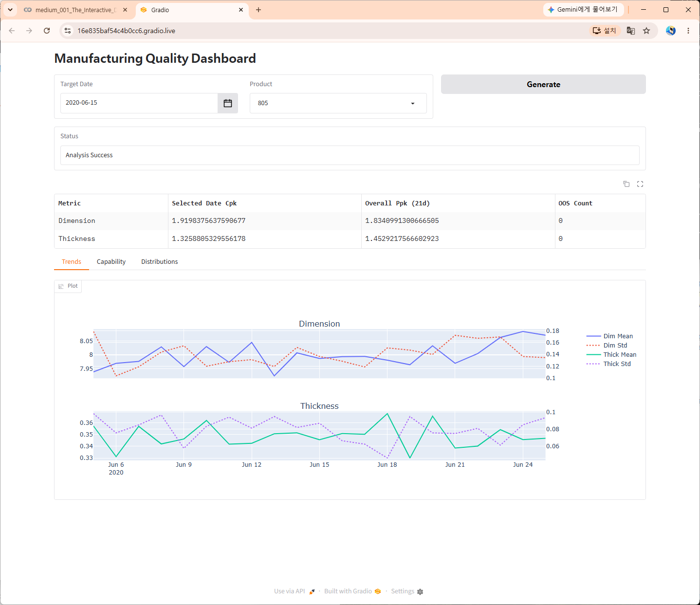Open the Chrome profile avatar
This screenshot has height=605, width=700.
coord(671,31)
